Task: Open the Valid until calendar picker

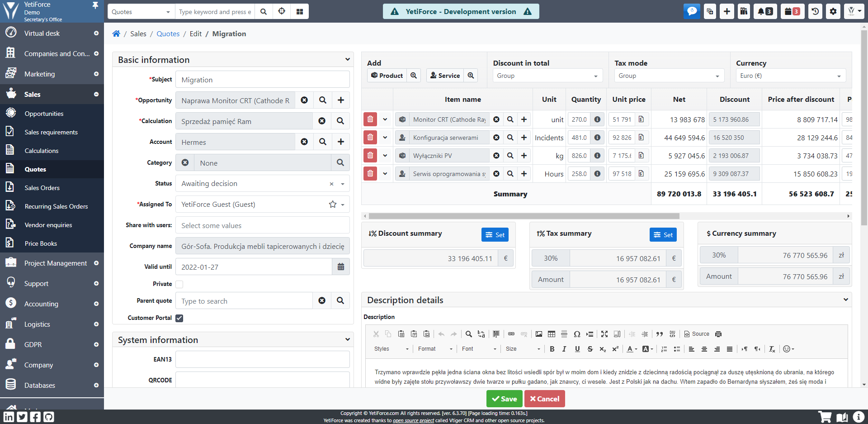Action: pyautogui.click(x=341, y=267)
